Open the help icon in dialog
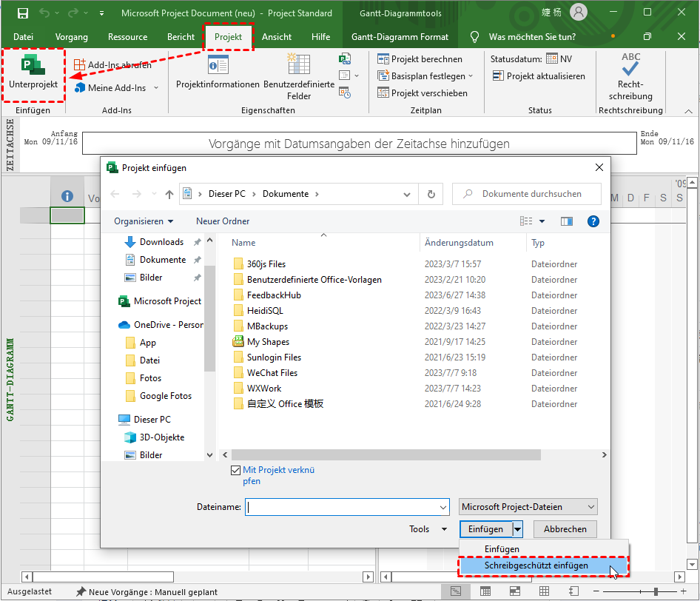This screenshot has height=601, width=700. [593, 221]
